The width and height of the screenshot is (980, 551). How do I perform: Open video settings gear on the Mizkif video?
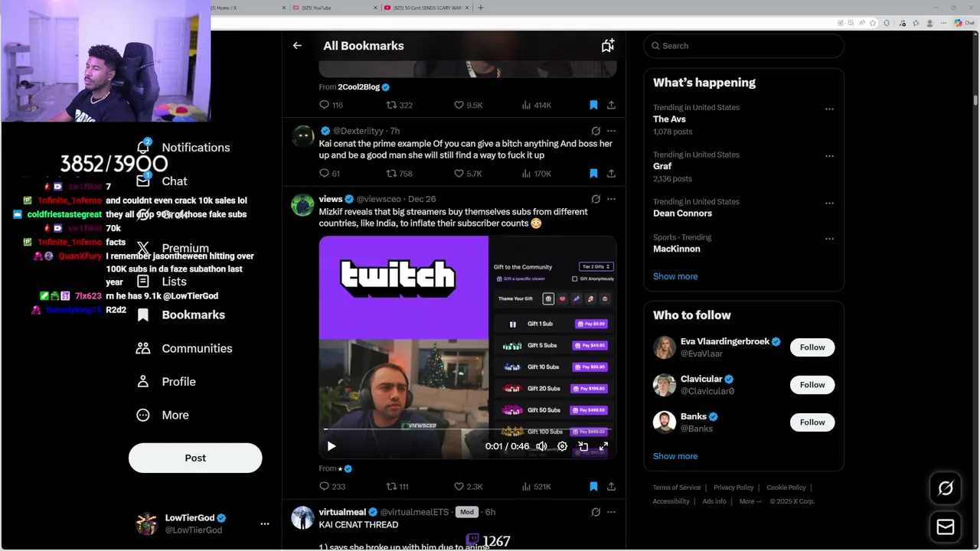562,446
